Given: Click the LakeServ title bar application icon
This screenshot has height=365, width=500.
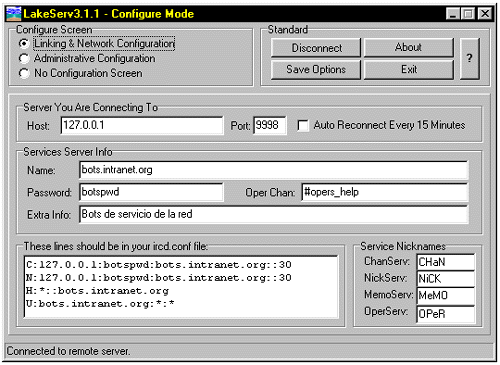Looking at the screenshot, I should tap(14, 14).
